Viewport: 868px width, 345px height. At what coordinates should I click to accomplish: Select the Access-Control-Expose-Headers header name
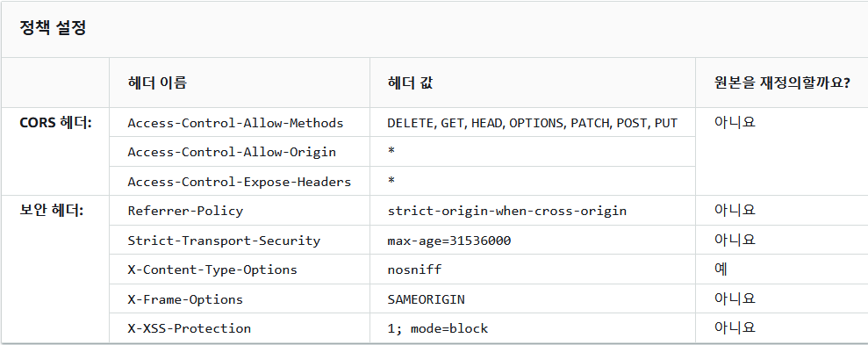click(x=239, y=182)
